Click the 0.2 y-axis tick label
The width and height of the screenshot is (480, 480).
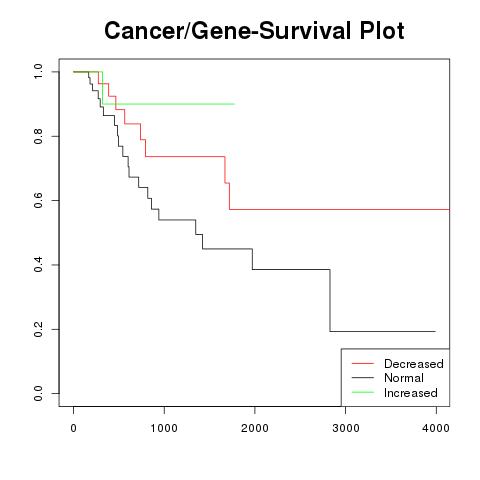38,329
